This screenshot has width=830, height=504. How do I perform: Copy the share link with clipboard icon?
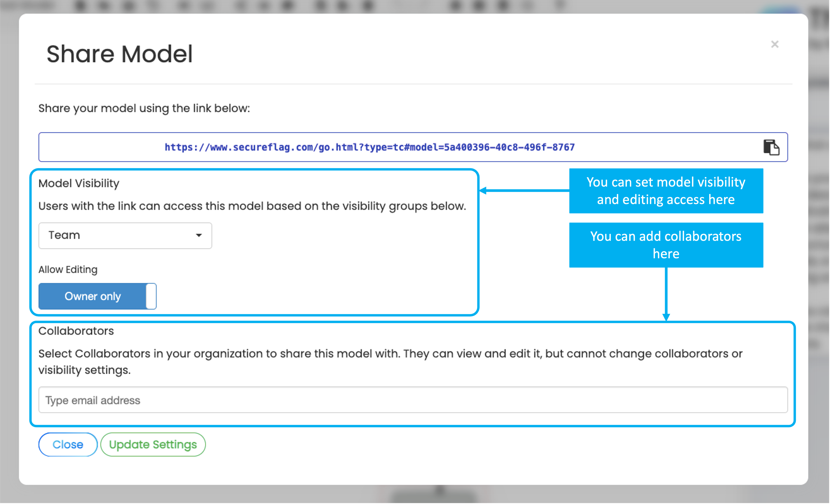pos(771,148)
